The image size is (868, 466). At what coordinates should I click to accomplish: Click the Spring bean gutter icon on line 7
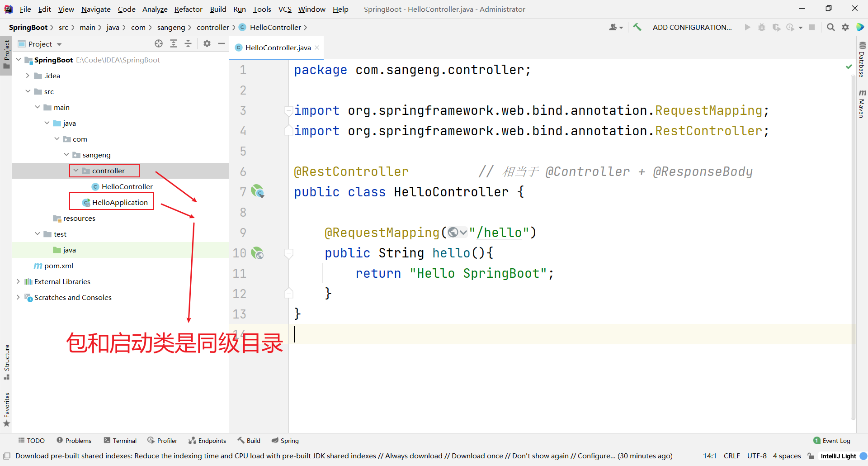[x=258, y=191]
